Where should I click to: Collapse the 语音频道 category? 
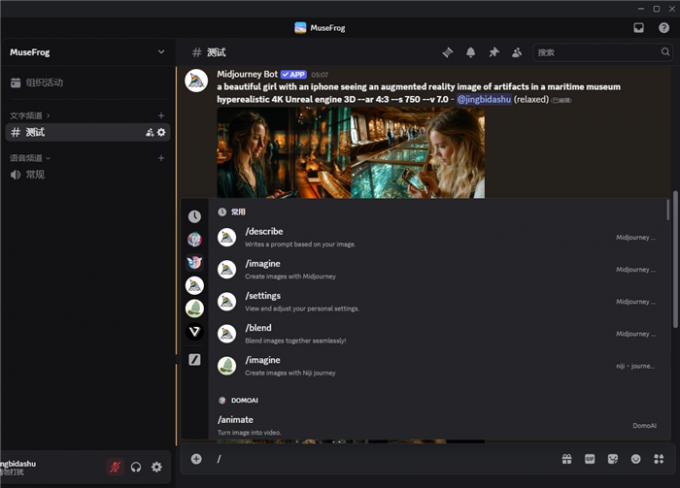click(29, 158)
